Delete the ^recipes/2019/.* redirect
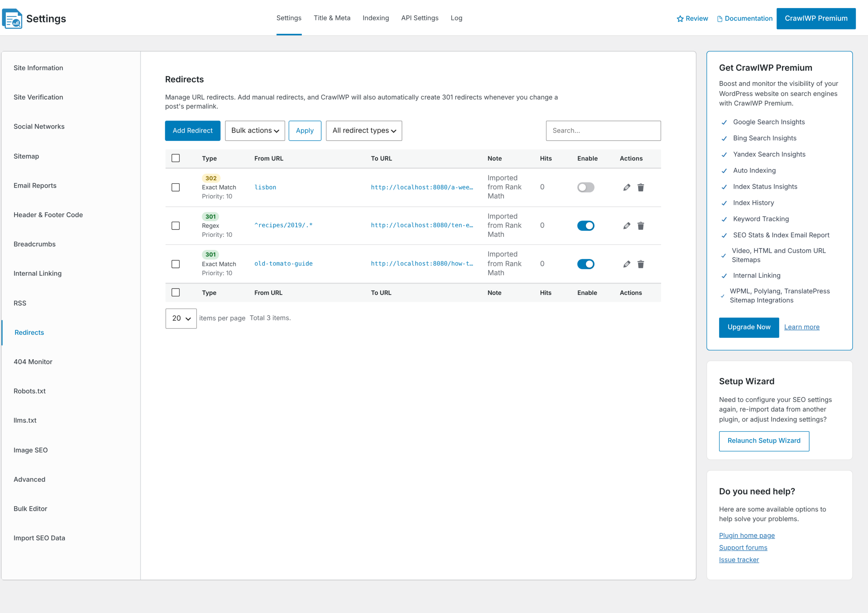Screen dimensions: 868x613 pos(640,226)
